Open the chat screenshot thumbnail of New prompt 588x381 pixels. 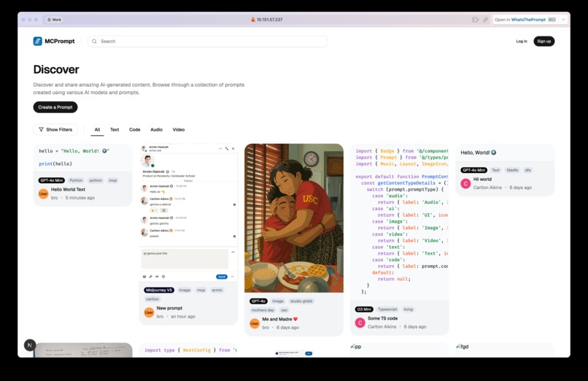coord(188,212)
